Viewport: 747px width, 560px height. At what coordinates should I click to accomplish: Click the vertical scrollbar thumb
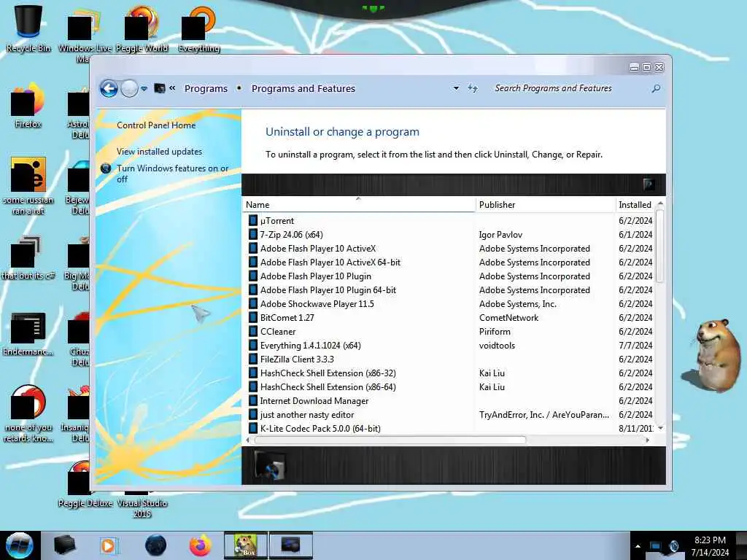tap(660, 246)
